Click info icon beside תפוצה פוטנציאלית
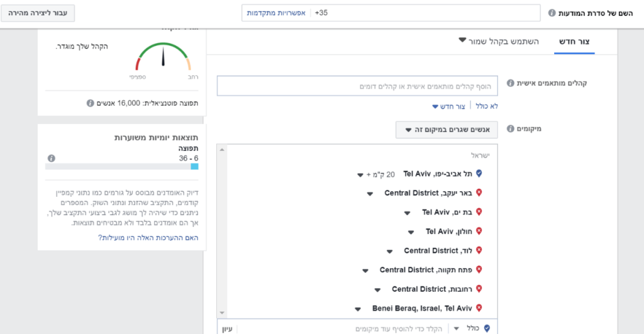The height and width of the screenshot is (334, 644). coord(90,103)
